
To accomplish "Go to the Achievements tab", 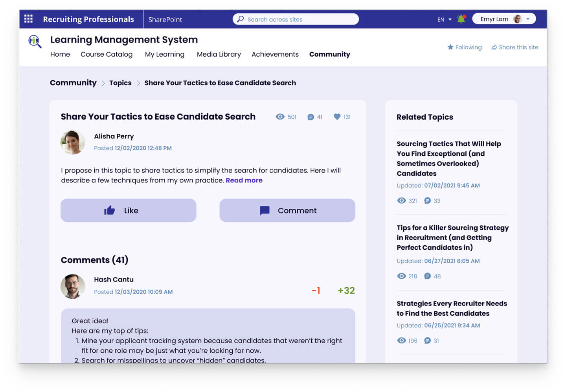I will pyautogui.click(x=275, y=54).
